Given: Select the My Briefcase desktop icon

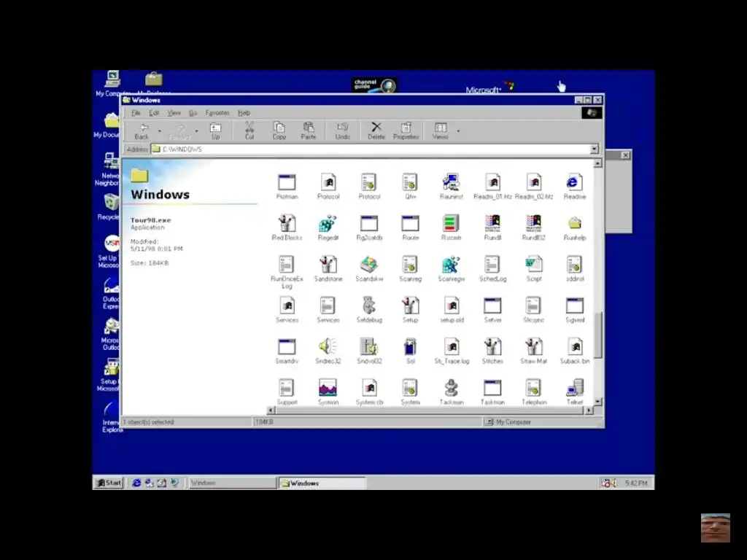Looking at the screenshot, I should pyautogui.click(x=154, y=83).
